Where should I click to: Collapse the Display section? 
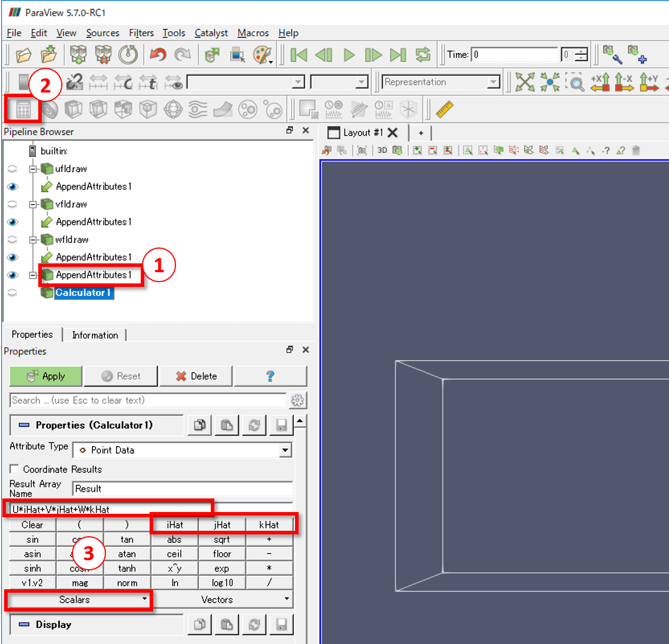(24, 625)
